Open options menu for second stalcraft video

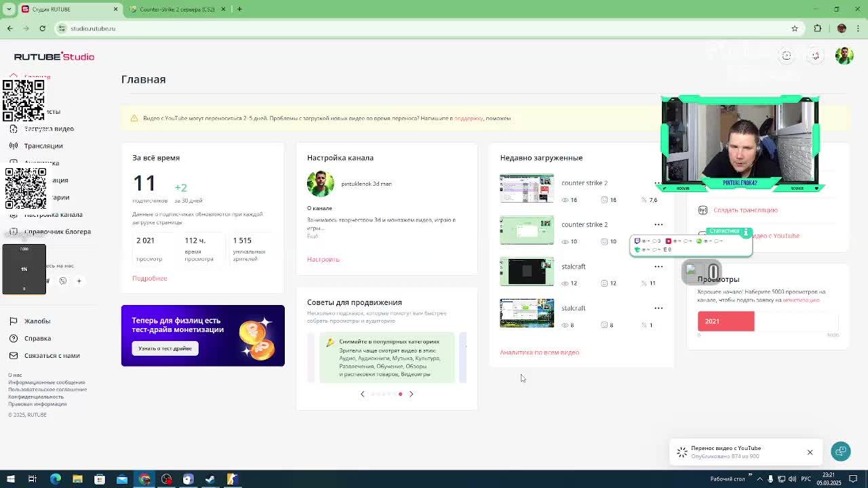(x=658, y=308)
